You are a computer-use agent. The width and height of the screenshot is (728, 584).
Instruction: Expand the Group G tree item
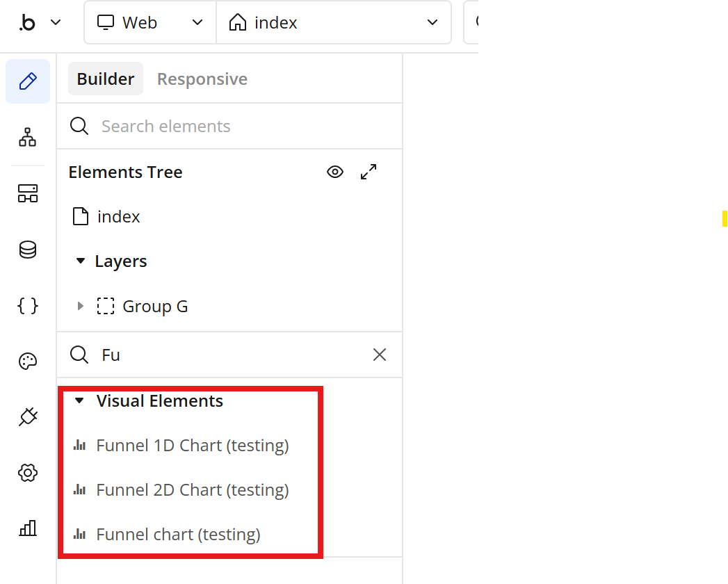(x=81, y=306)
